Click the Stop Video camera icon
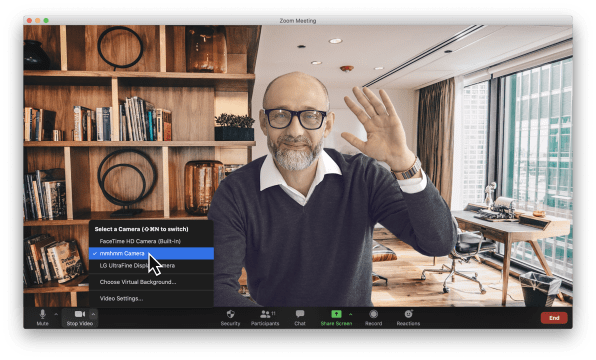 tap(79, 314)
